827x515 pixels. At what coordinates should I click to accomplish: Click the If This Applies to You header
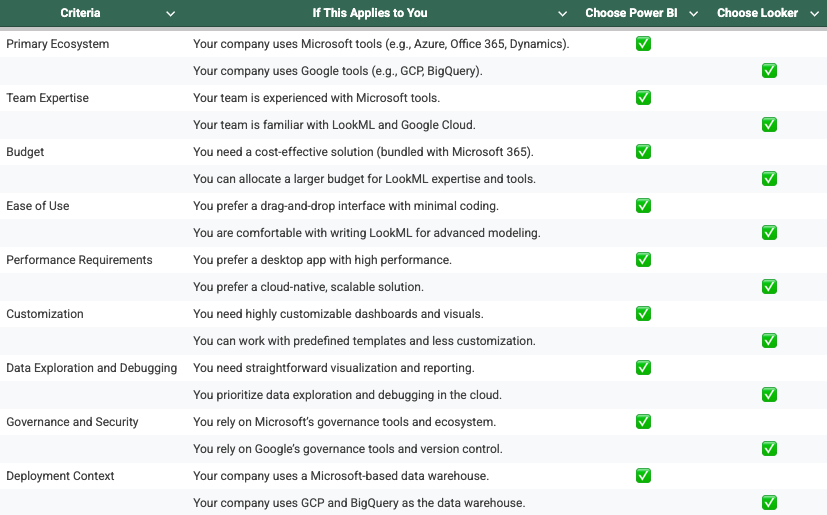tap(370, 13)
